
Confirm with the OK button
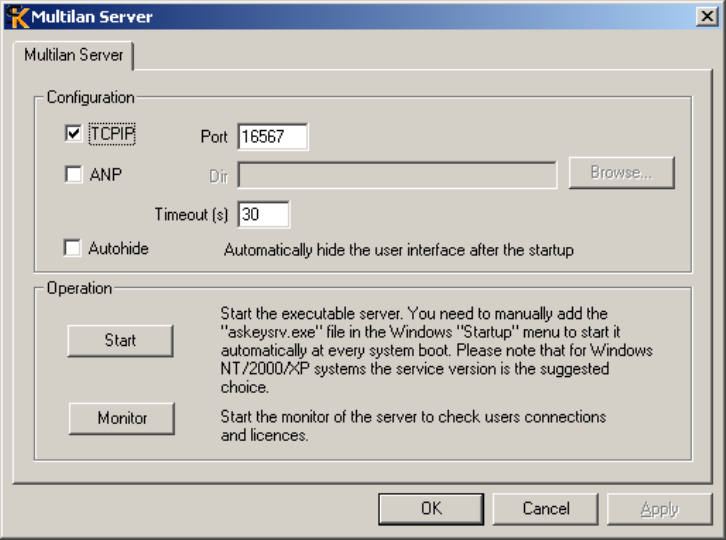tap(431, 509)
